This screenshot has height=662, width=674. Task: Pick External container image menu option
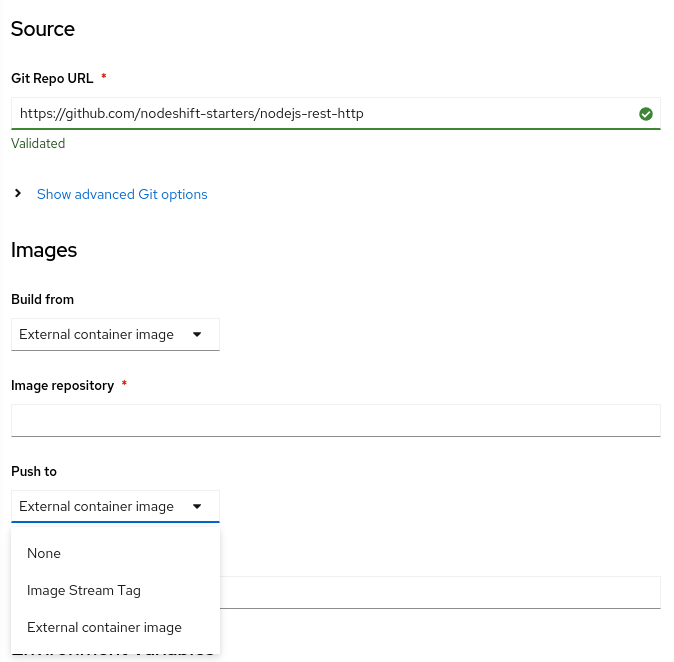(115, 628)
